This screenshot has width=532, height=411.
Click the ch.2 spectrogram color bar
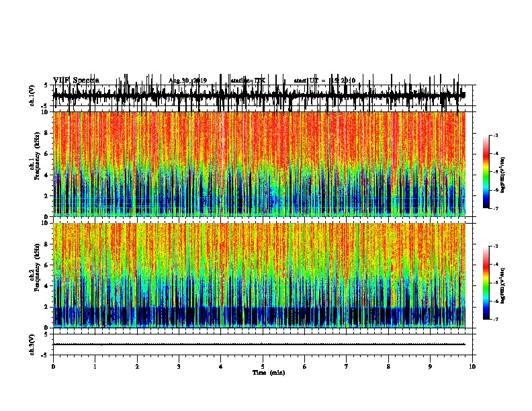coord(486,283)
